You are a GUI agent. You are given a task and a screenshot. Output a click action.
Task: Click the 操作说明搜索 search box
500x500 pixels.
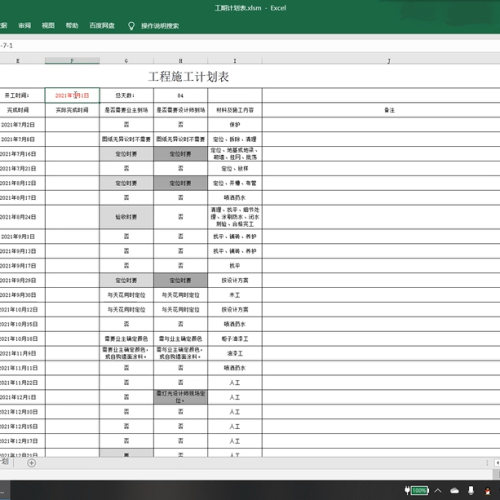[160, 26]
